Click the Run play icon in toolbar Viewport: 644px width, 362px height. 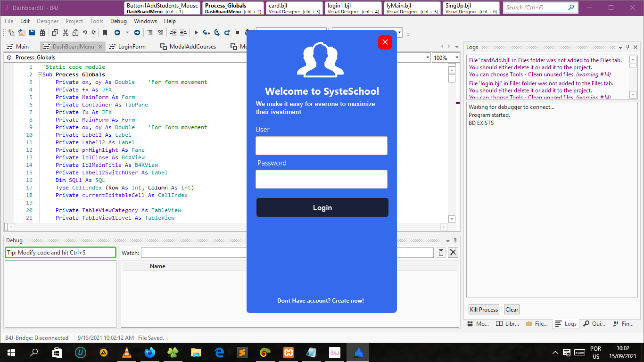pyautogui.click(x=196, y=33)
